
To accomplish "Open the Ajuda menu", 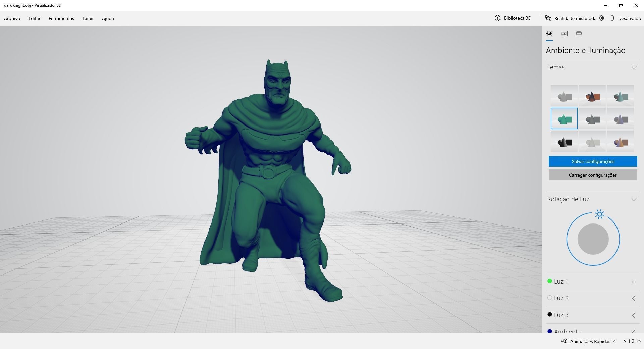I will 108,18.
